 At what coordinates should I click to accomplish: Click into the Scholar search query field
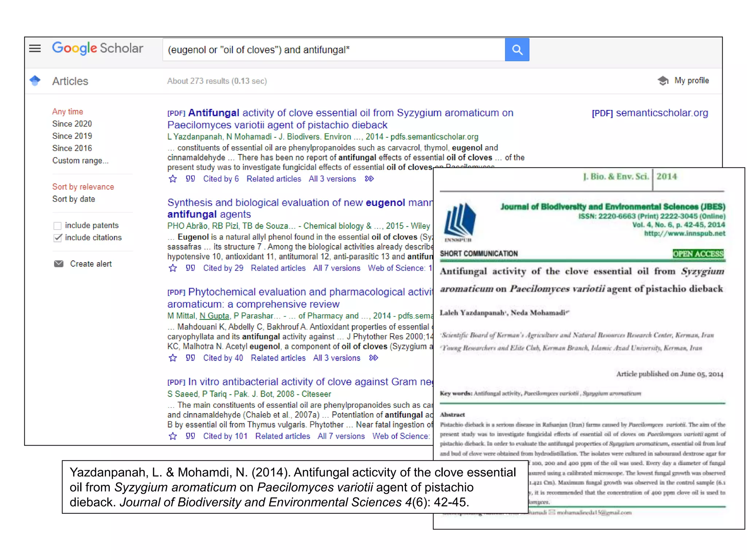pos(333,50)
